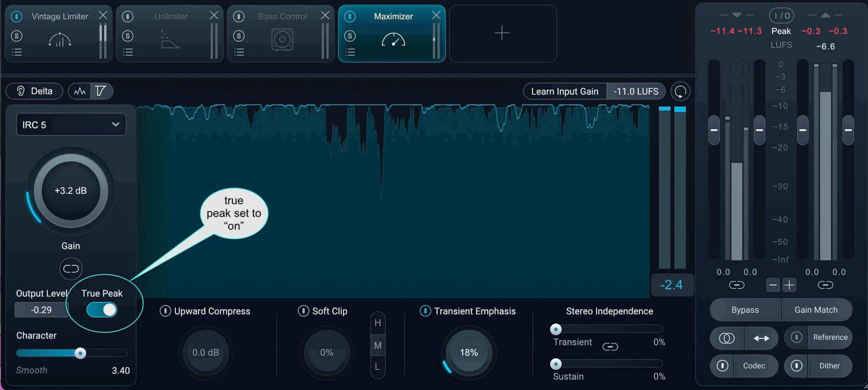868x390 pixels.
Task: Open the IRC 5 mode dropdown
Action: pos(71,124)
